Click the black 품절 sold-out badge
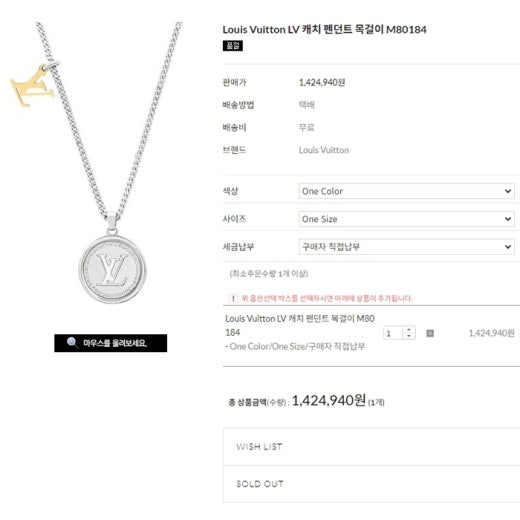 (233, 46)
